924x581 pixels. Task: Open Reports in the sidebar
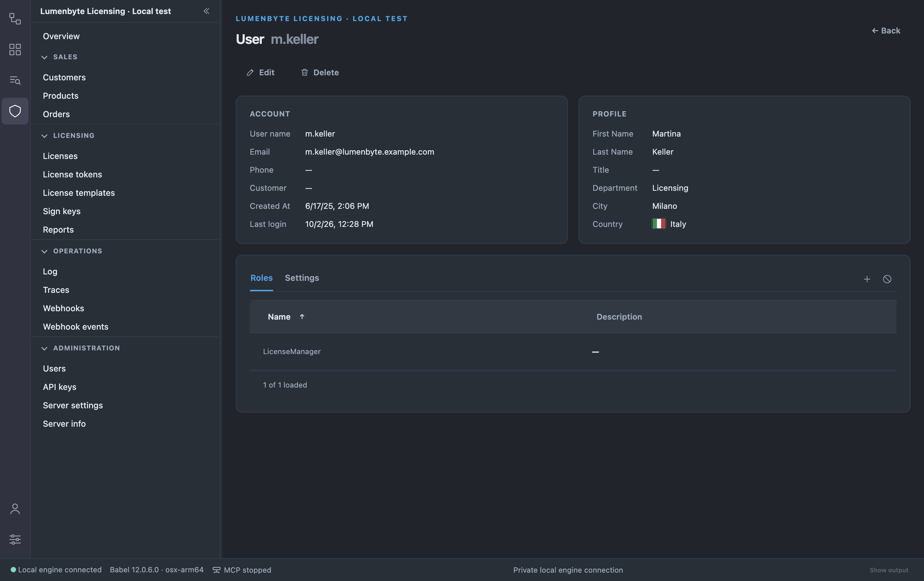(58, 230)
